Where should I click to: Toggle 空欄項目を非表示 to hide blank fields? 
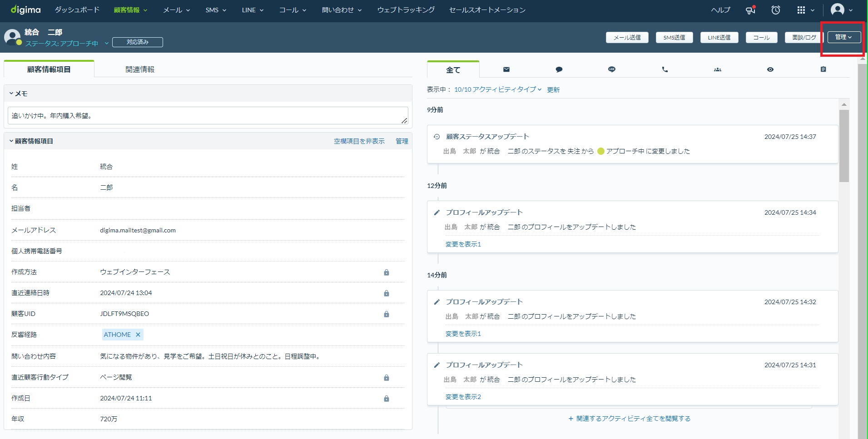point(359,141)
